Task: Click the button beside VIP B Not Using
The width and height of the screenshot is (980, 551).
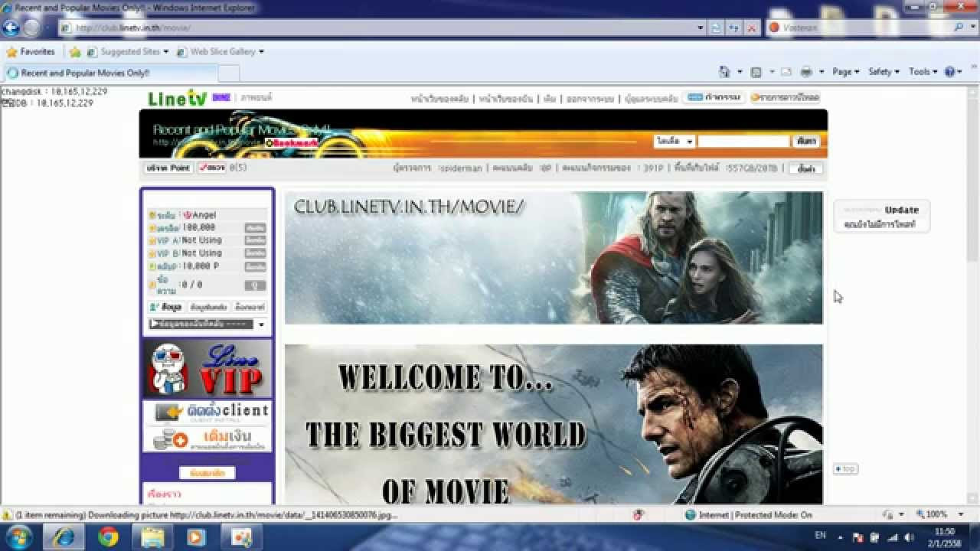Action: pyautogui.click(x=255, y=253)
